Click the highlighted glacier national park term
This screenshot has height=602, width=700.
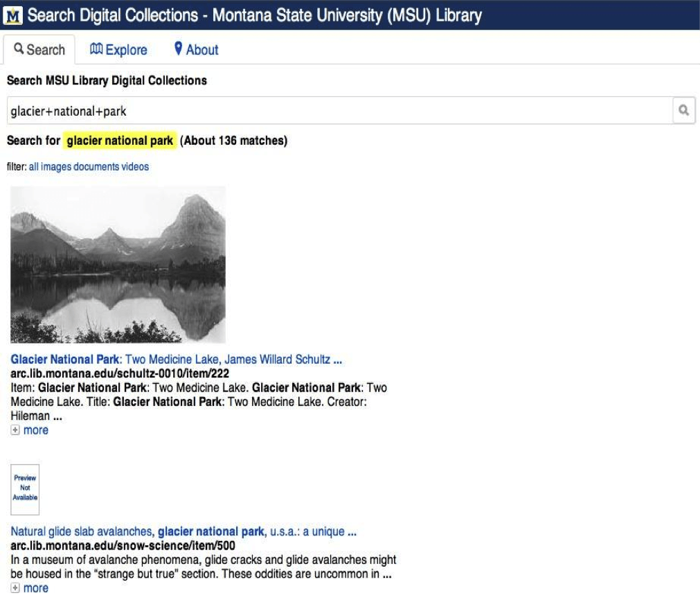tap(120, 141)
